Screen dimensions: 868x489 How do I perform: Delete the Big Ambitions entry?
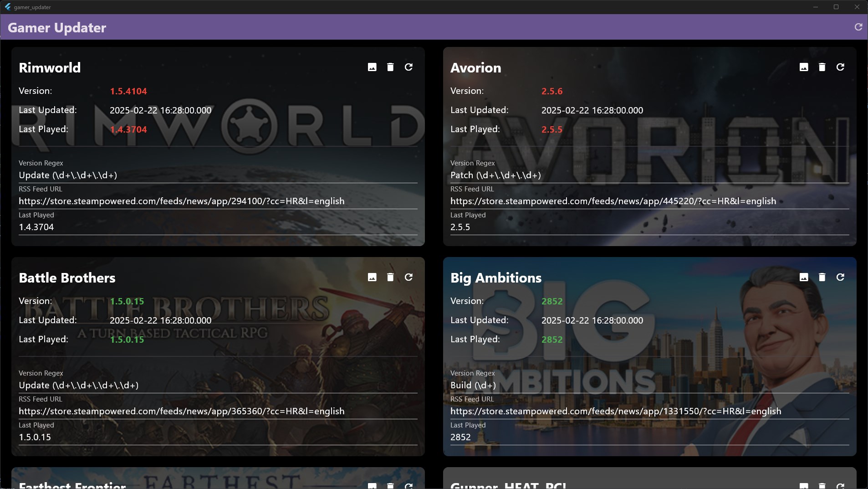click(822, 278)
